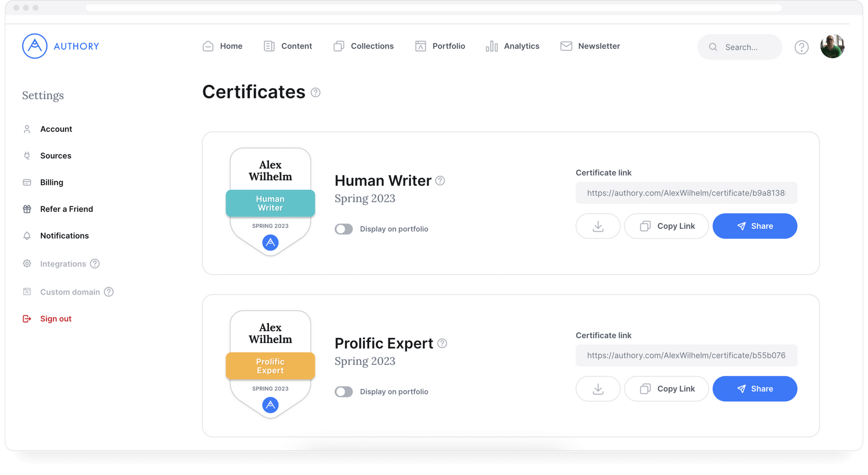This screenshot has height=475, width=868.
Task: Open Account settings
Action: point(56,129)
